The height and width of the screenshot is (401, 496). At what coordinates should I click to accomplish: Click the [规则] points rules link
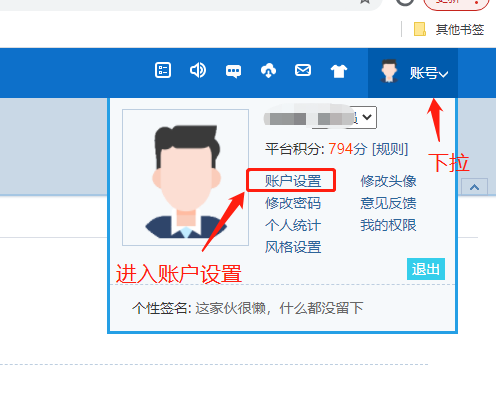point(390,149)
